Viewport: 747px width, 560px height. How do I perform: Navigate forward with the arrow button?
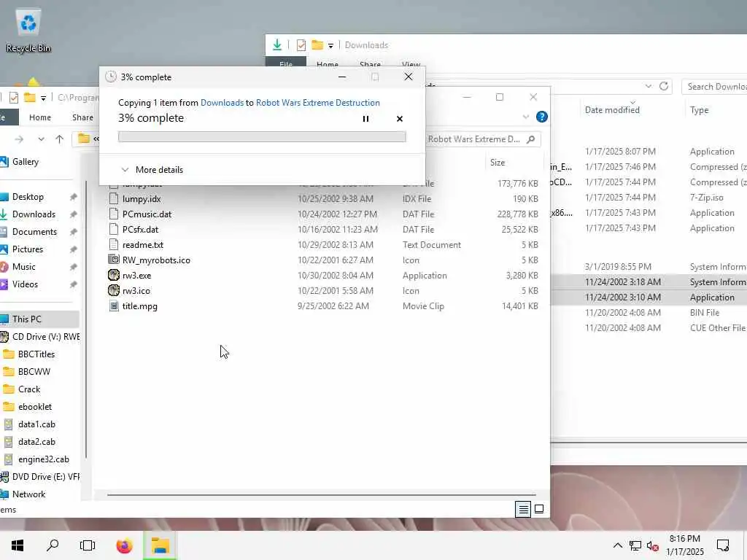[19, 139]
